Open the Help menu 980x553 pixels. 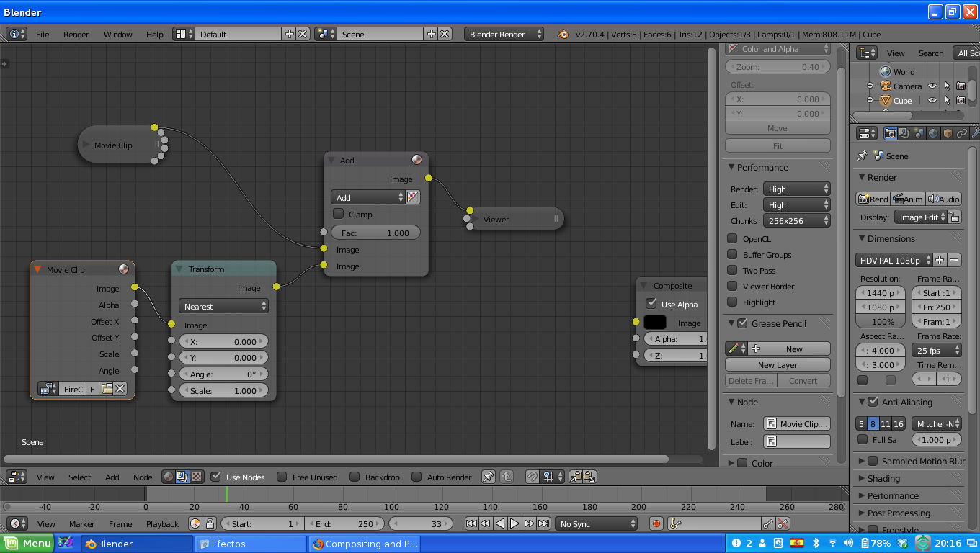(155, 34)
